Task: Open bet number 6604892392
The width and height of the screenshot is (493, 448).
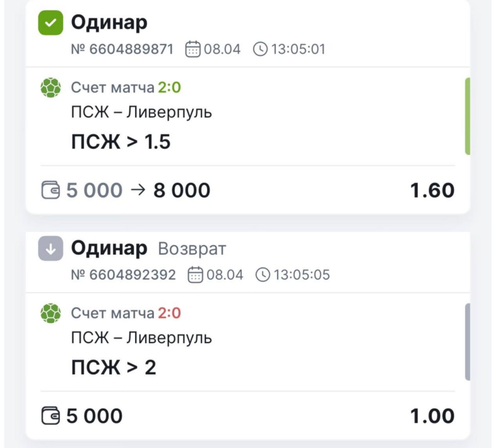Action: [123, 275]
